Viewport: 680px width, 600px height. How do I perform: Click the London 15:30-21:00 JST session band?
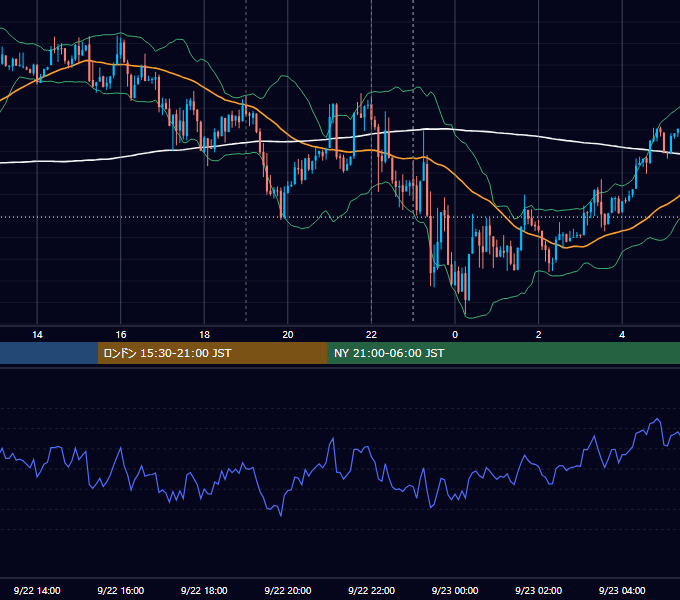[x=212, y=353]
